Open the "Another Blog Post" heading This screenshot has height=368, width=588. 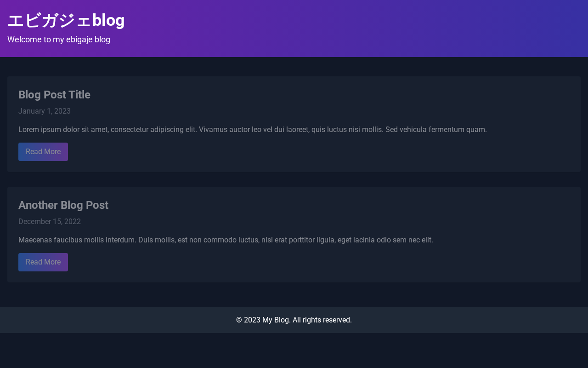coord(63,205)
